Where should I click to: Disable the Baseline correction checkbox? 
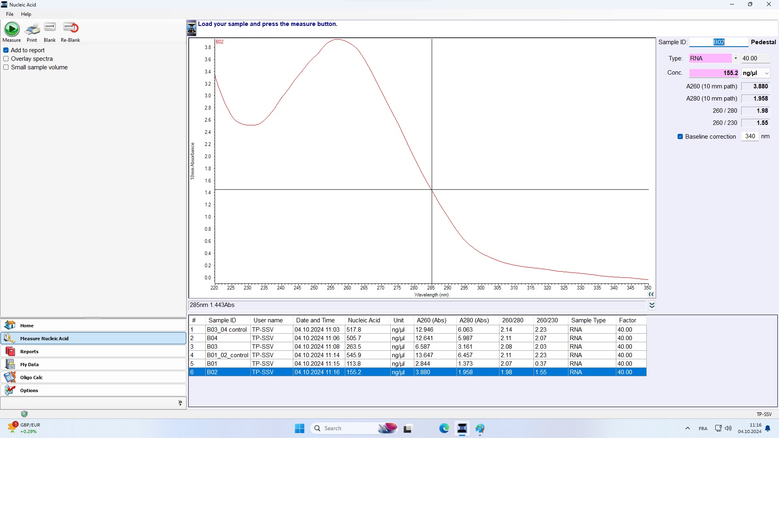coord(680,137)
